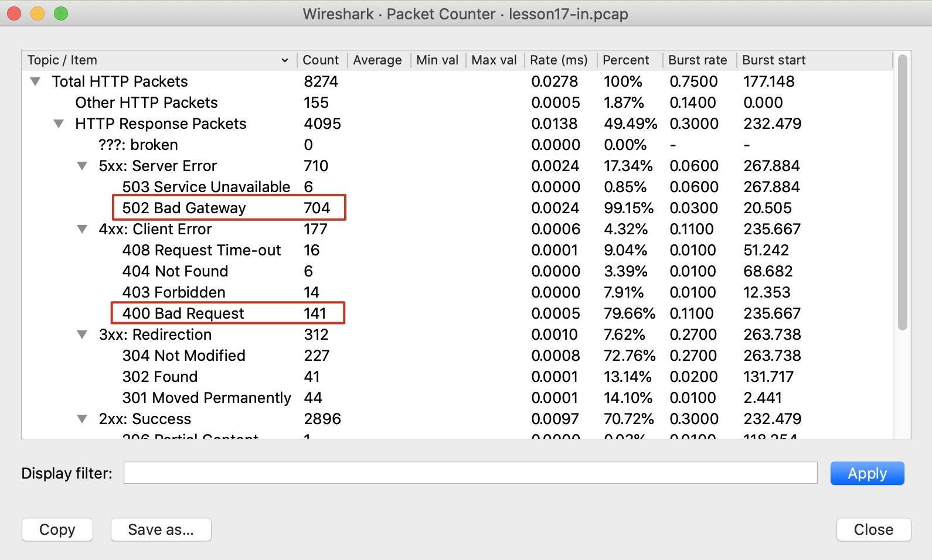
Task: Click the vertical scrollbar of the table
Action: pyautogui.click(x=902, y=193)
